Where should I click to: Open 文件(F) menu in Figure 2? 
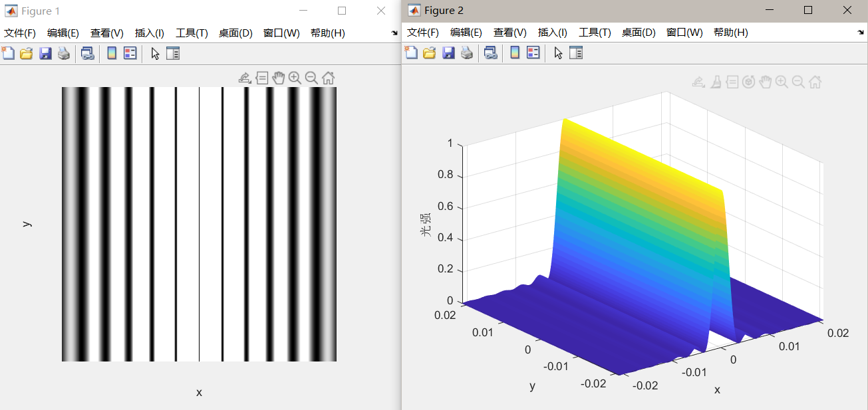point(423,33)
